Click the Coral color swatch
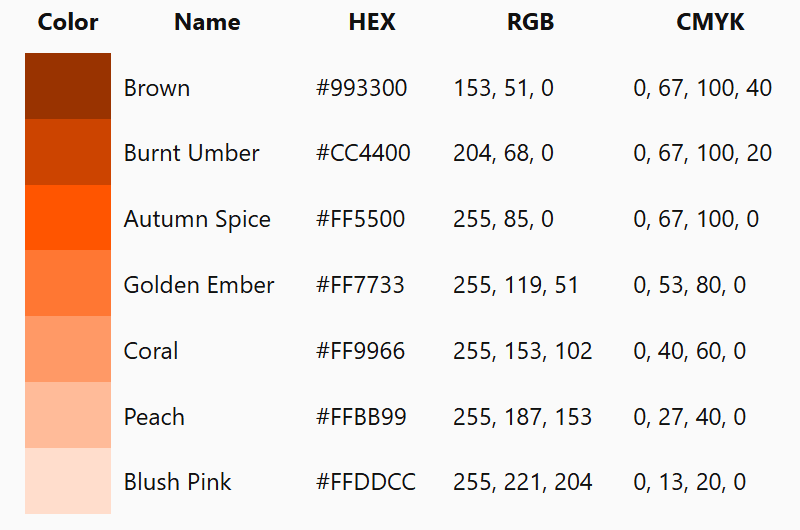 point(68,349)
